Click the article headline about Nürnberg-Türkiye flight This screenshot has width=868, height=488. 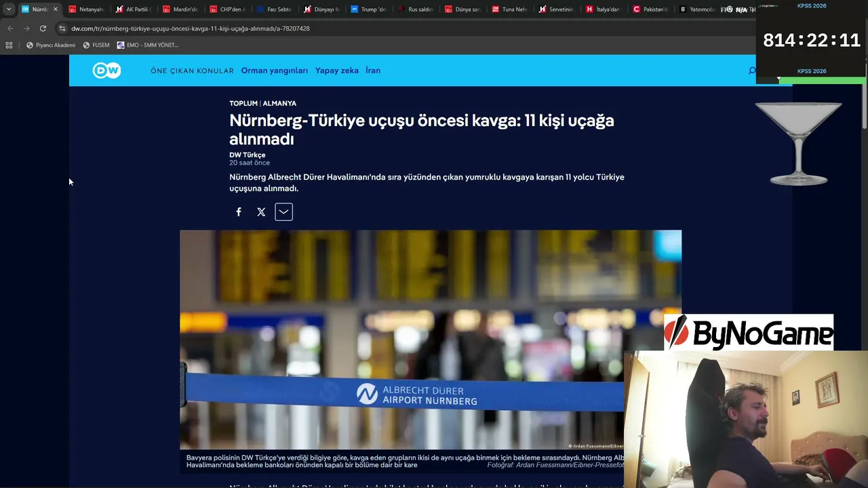pos(422,129)
